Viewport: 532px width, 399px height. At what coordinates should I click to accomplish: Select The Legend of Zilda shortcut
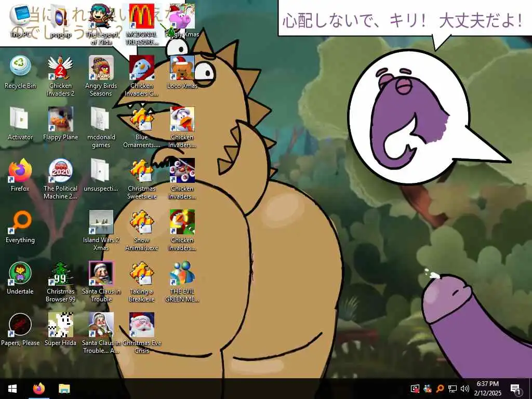pos(101,24)
